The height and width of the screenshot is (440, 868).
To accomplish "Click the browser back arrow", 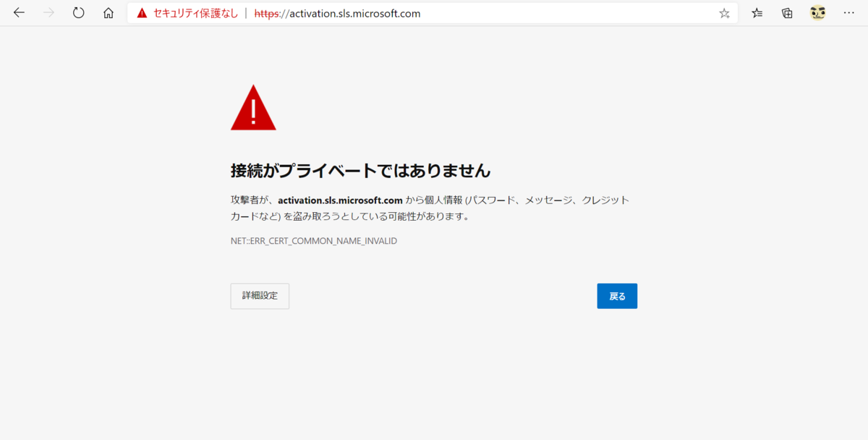I will (x=19, y=13).
